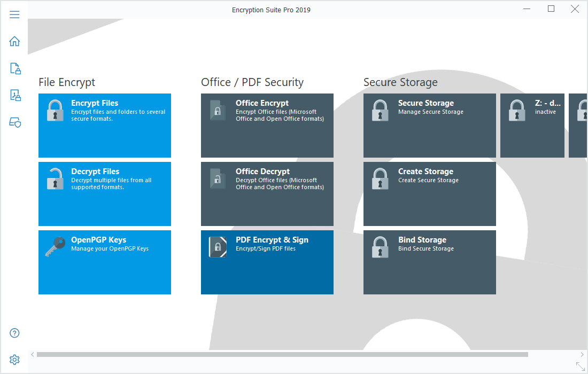Click the resize grip in bottom corner
This screenshot has height=374, width=588.
pos(580,367)
